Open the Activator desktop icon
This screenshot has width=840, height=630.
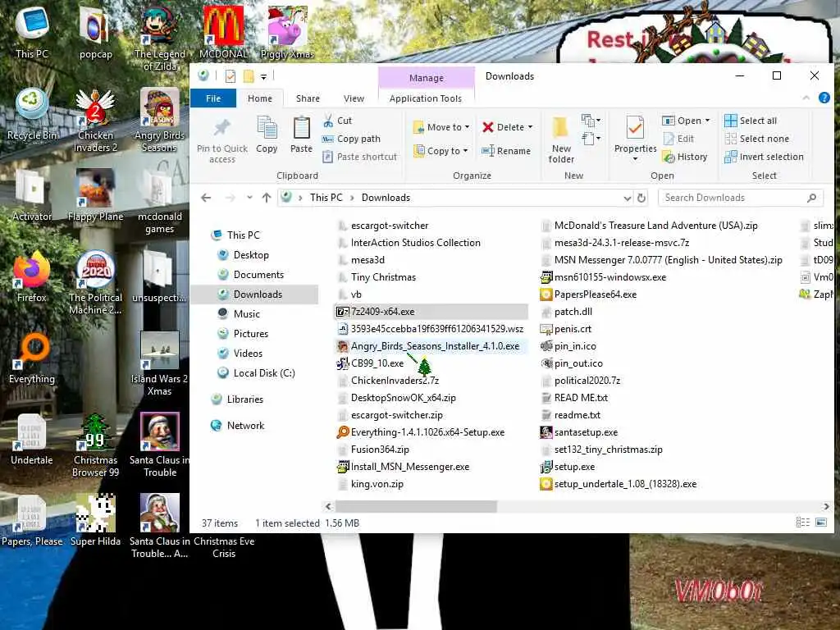[32, 195]
